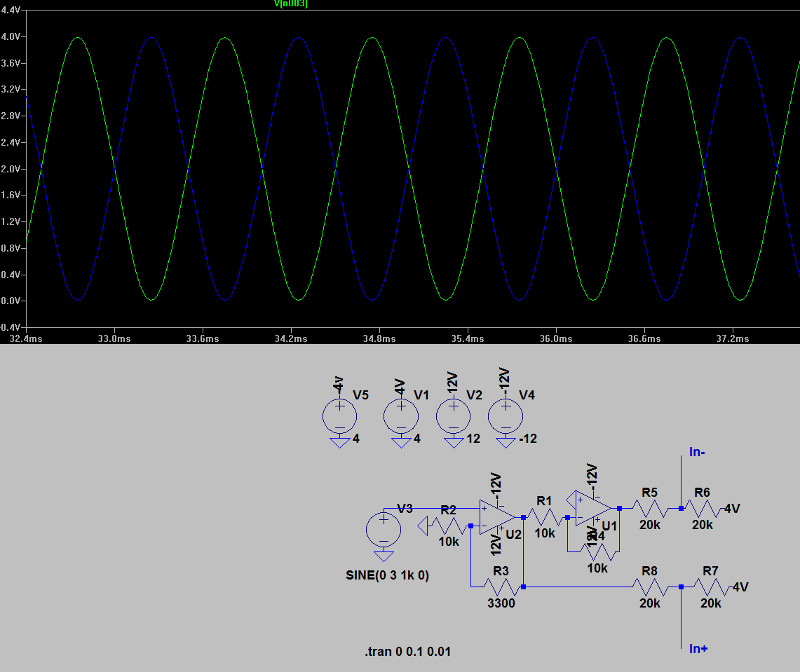
Task: Select U1 feedback resistor above 10k label
Action: (597, 551)
